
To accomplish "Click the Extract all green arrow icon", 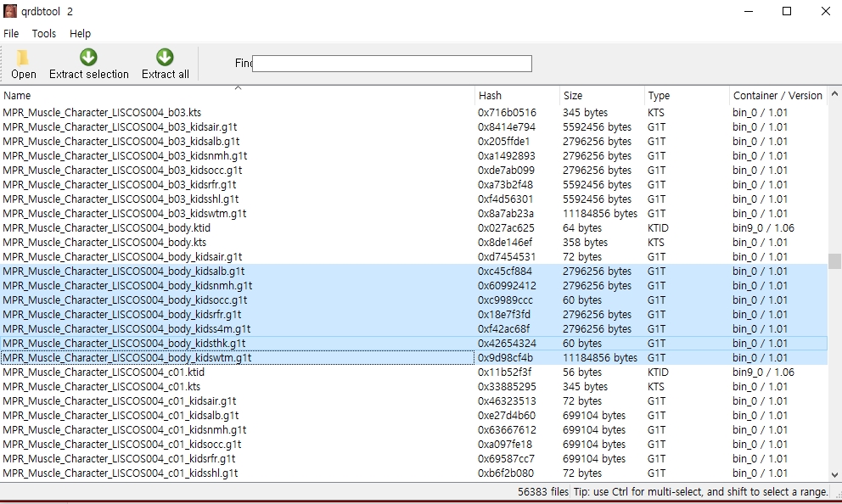I will point(165,58).
